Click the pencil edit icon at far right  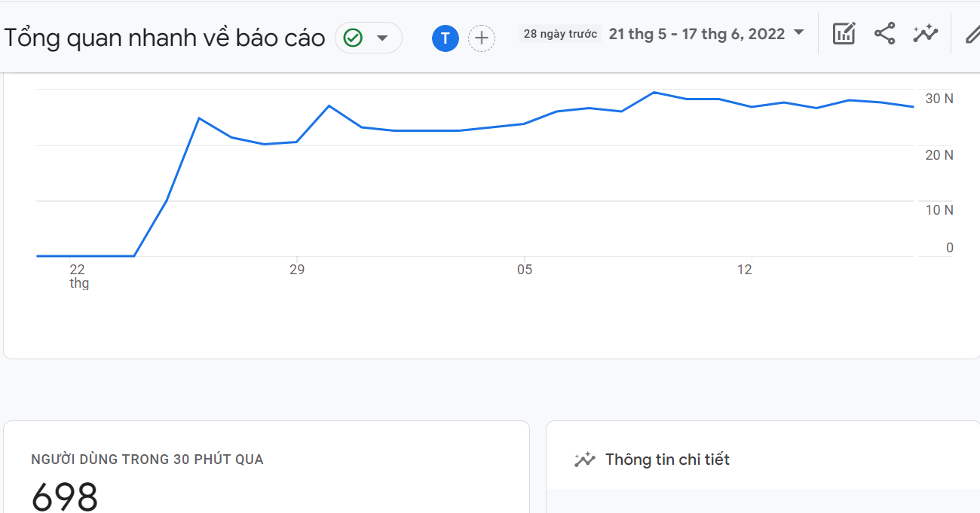[x=972, y=34]
